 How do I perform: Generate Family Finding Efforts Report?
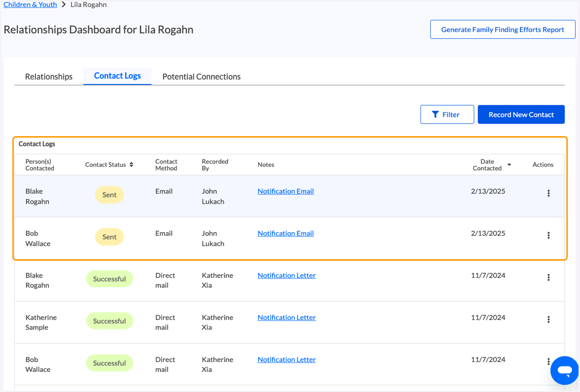[503, 29]
